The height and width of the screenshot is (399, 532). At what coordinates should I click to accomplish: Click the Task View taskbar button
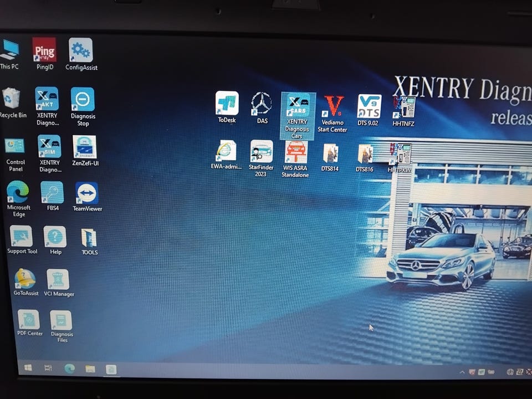click(x=48, y=368)
